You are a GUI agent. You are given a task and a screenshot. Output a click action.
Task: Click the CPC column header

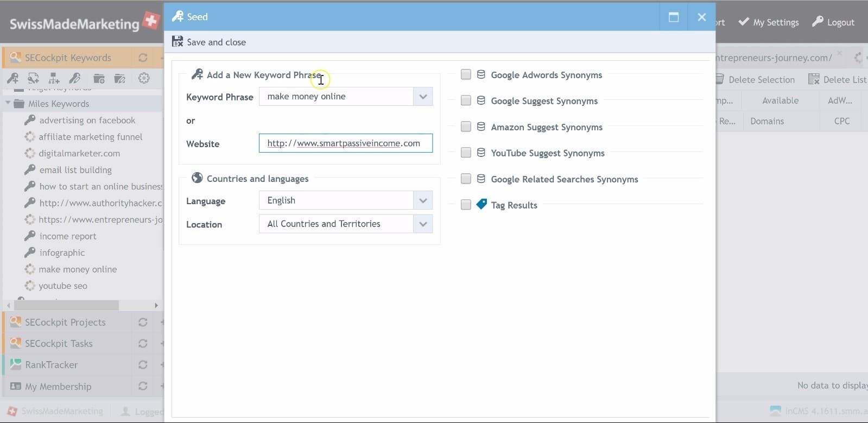click(x=842, y=121)
